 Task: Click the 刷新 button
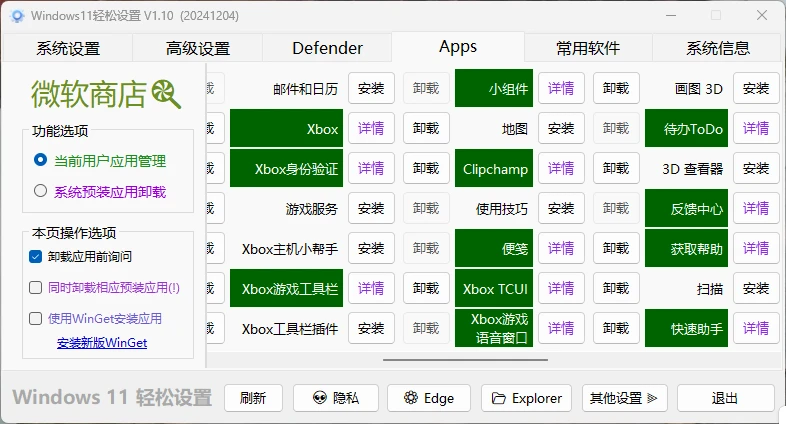coord(253,398)
